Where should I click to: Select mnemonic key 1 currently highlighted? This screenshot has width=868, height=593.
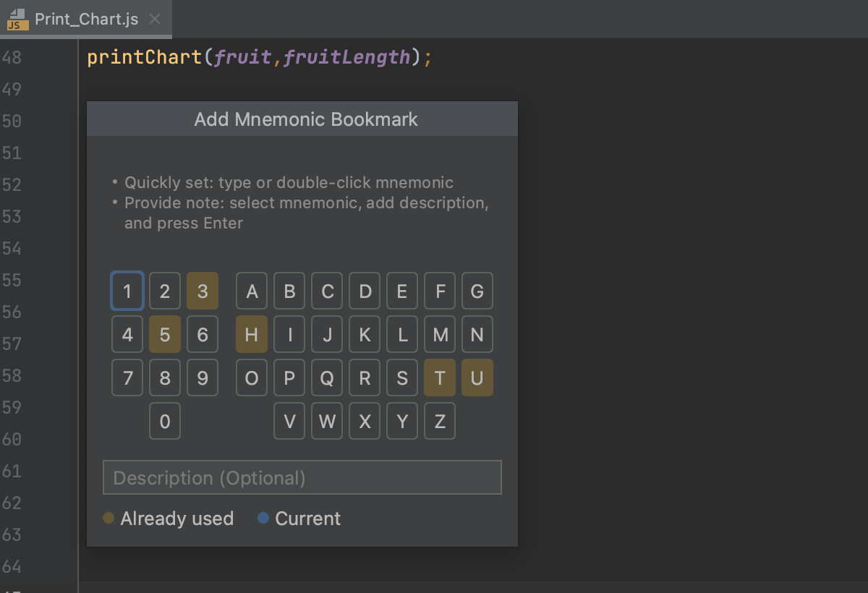coord(127,291)
